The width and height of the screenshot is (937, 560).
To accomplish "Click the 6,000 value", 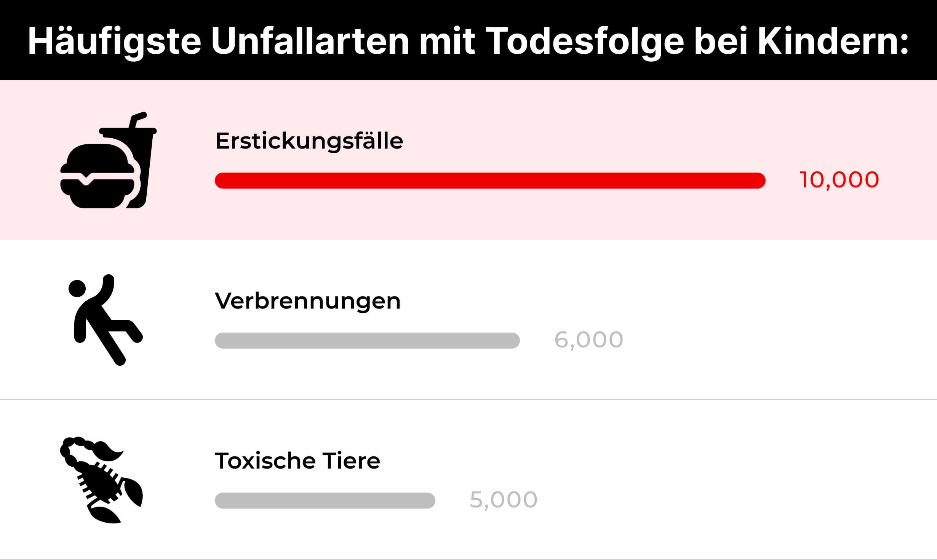I will (x=588, y=340).
